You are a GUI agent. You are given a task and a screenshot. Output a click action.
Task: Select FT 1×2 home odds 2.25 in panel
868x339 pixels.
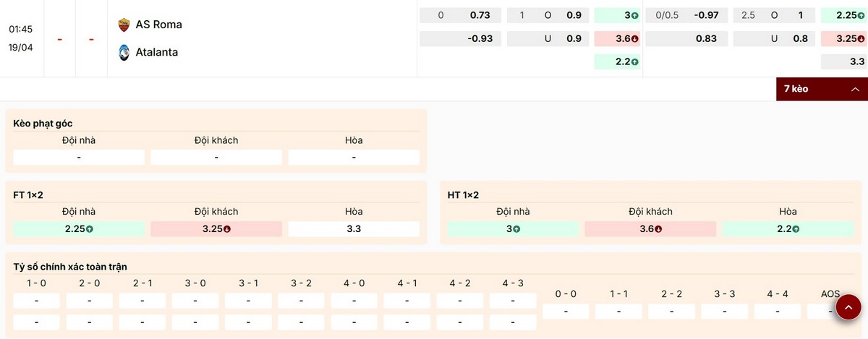click(79, 229)
